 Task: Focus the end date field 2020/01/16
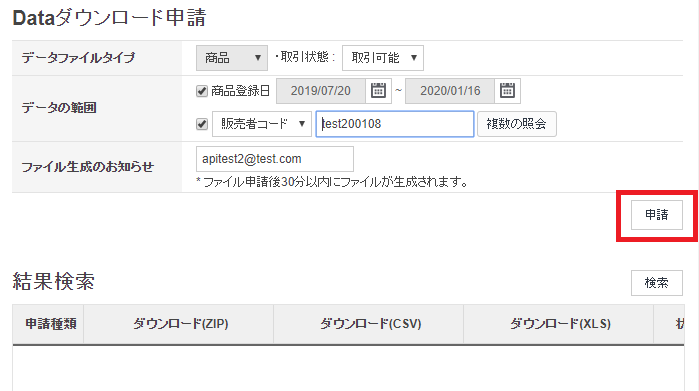click(x=450, y=91)
